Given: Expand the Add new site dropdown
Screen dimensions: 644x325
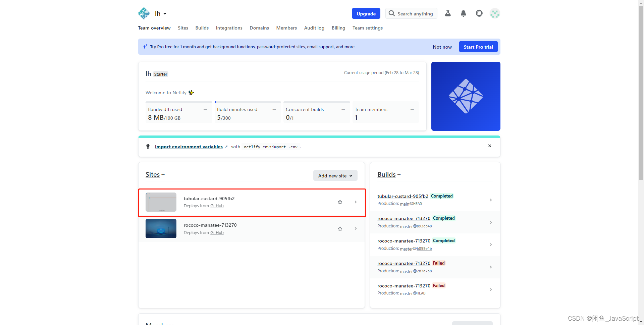Looking at the screenshot, I should (x=335, y=175).
